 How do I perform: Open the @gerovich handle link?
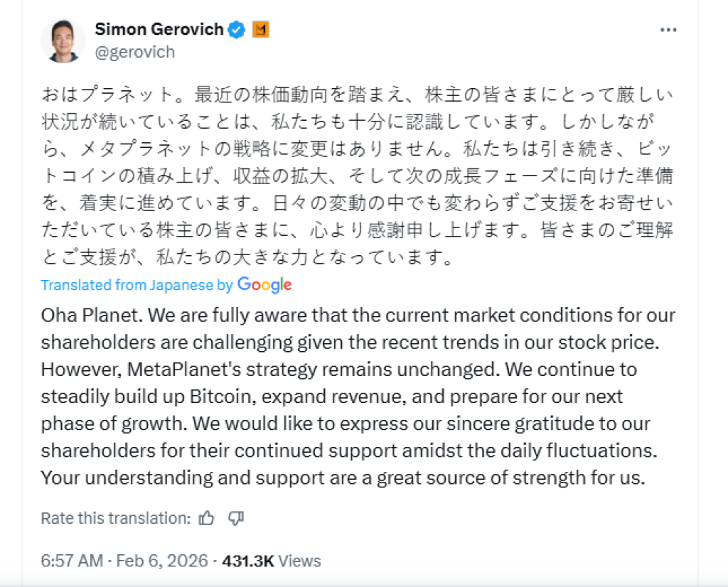click(134, 52)
